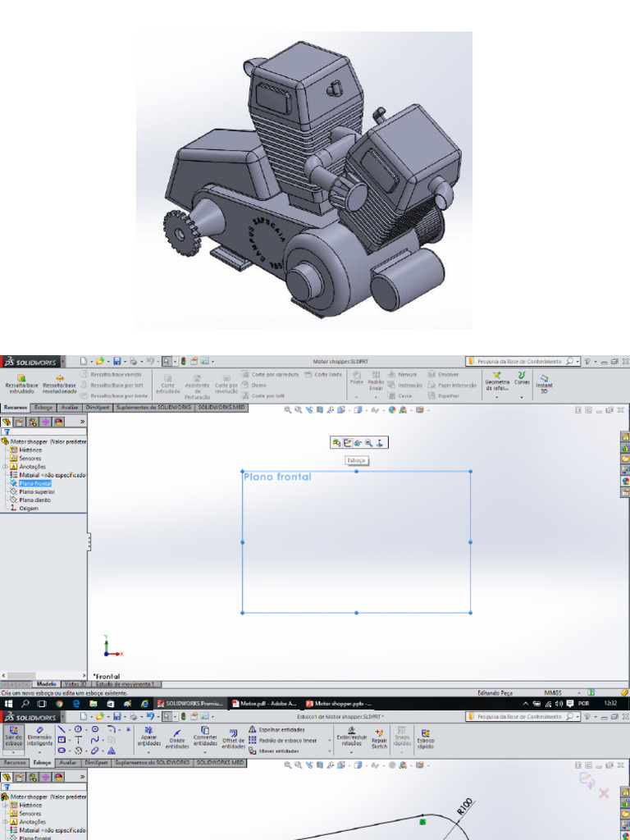Open SOLIDWORKS MBD tab in Esboço1 window

tap(221, 762)
